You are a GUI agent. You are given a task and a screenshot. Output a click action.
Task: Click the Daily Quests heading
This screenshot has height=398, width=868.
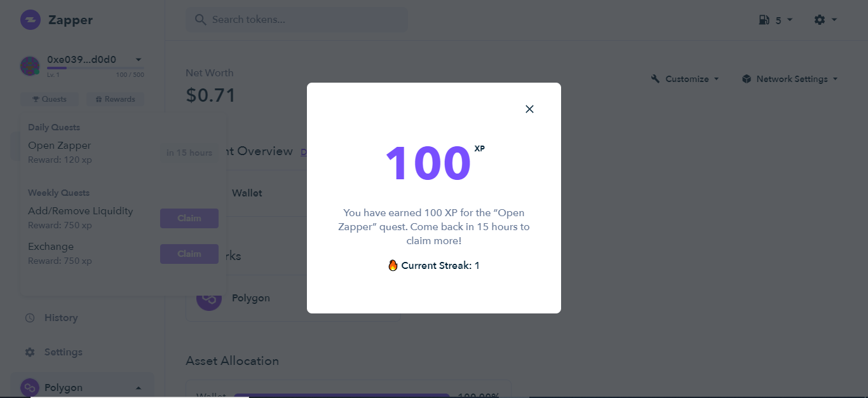tap(54, 127)
